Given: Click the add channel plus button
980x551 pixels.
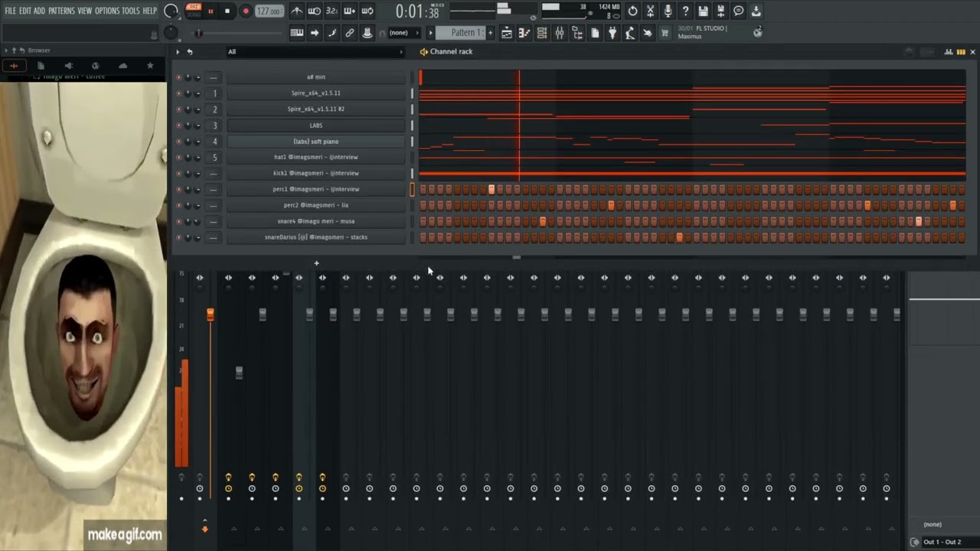Looking at the screenshot, I should point(316,263).
